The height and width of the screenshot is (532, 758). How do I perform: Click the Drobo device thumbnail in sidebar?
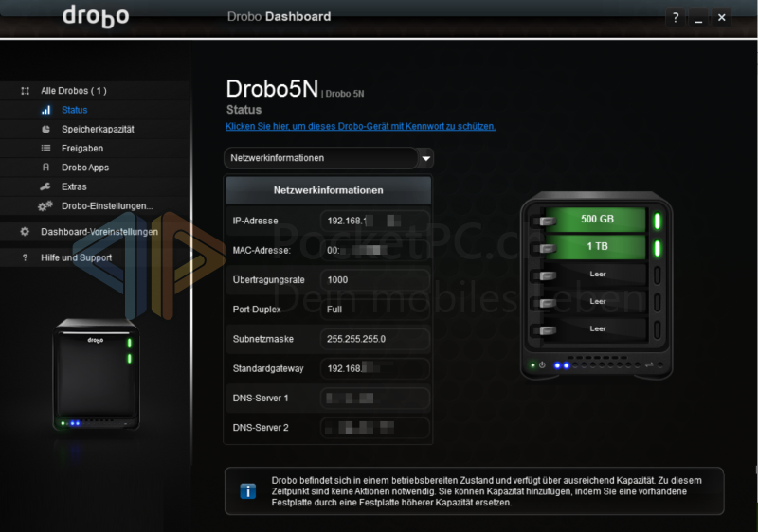coord(97,374)
